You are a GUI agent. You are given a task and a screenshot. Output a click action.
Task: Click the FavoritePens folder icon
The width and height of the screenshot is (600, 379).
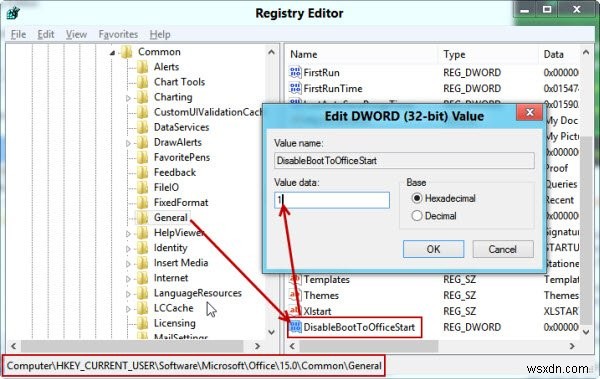(142, 157)
